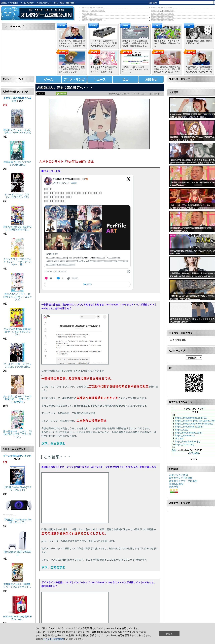
Task: Click 最後のご挨拶 PerfTile ART source link
Action: point(99,467)
